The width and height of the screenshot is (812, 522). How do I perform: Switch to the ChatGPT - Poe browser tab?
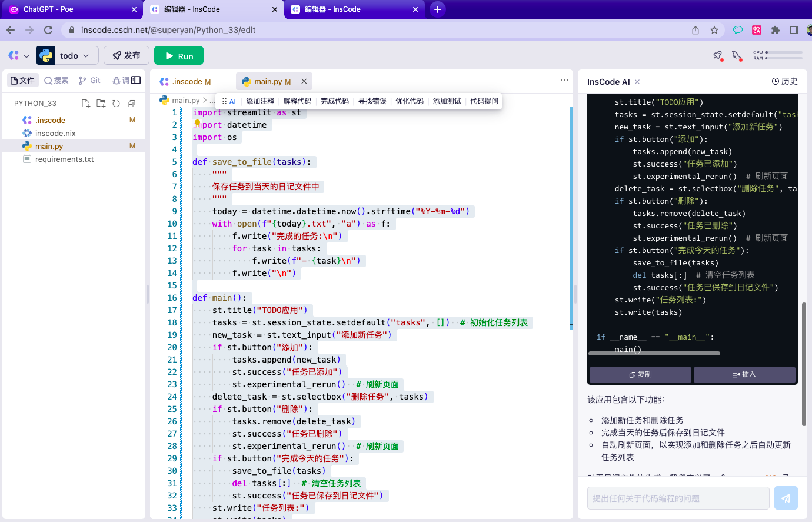73,9
